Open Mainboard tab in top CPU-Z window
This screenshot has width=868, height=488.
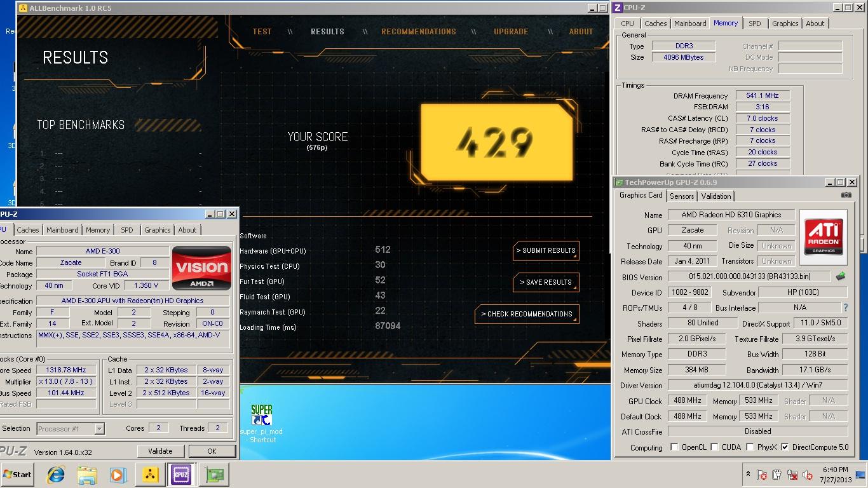click(690, 24)
